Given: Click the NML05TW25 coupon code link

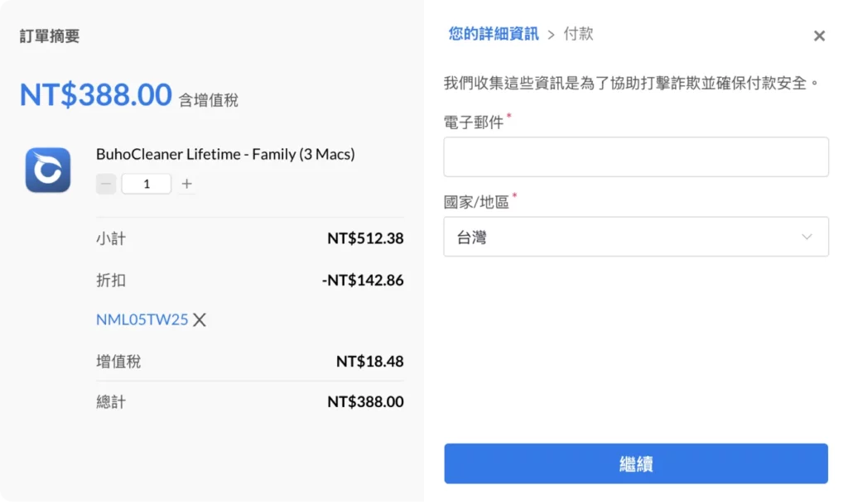Looking at the screenshot, I should 142,319.
